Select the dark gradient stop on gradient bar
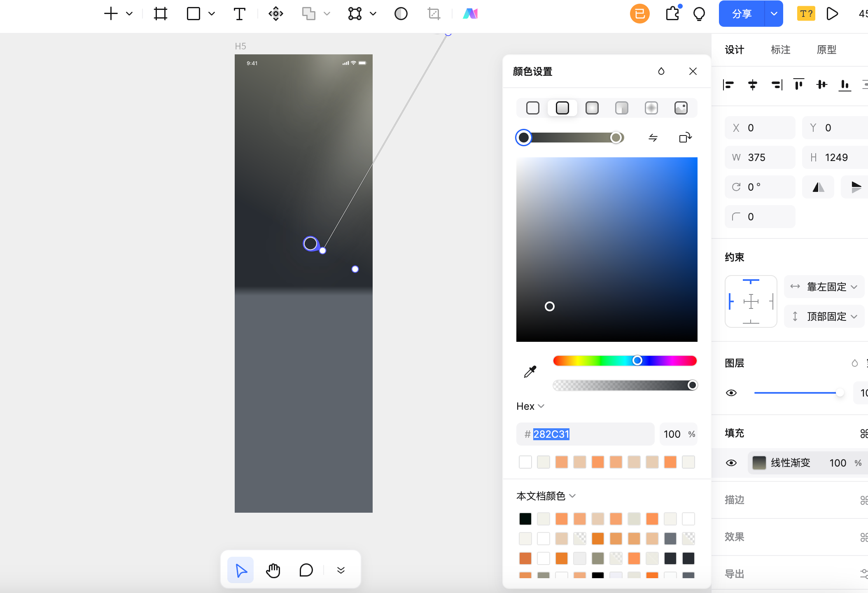 coord(523,138)
